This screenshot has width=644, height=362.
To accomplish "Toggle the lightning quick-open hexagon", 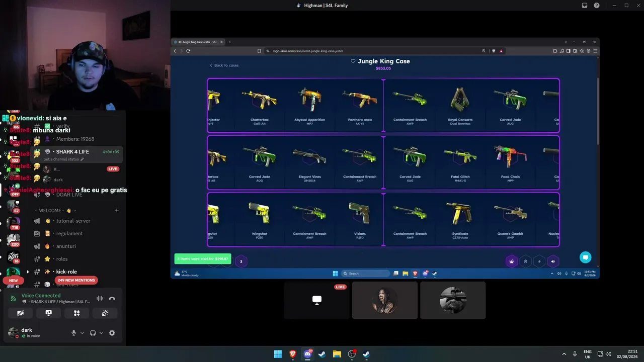I will [539, 261].
